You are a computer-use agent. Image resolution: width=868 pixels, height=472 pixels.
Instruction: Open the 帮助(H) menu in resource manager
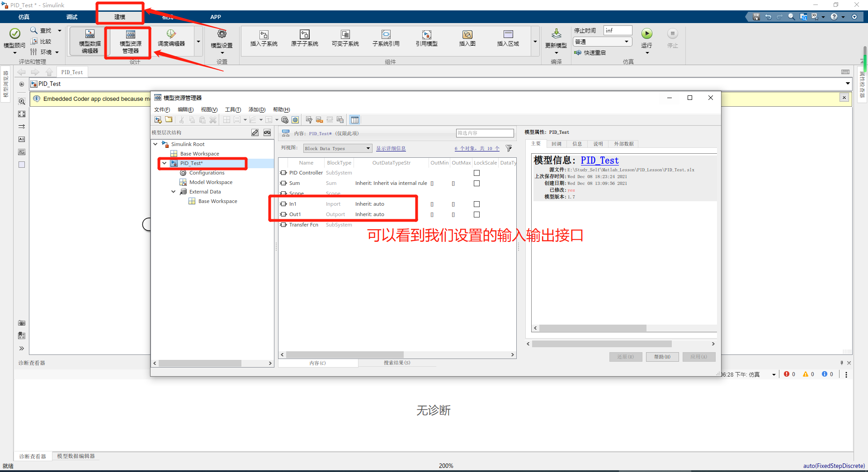(x=280, y=109)
